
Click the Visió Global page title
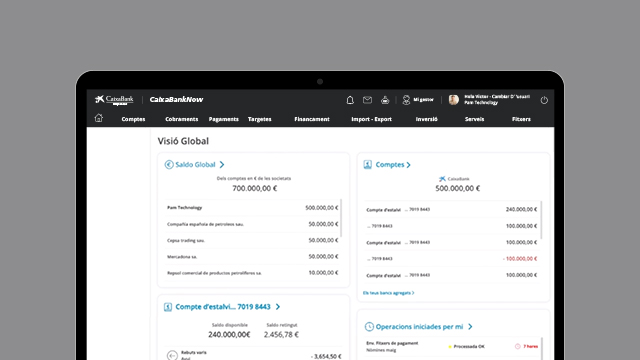coord(183,141)
